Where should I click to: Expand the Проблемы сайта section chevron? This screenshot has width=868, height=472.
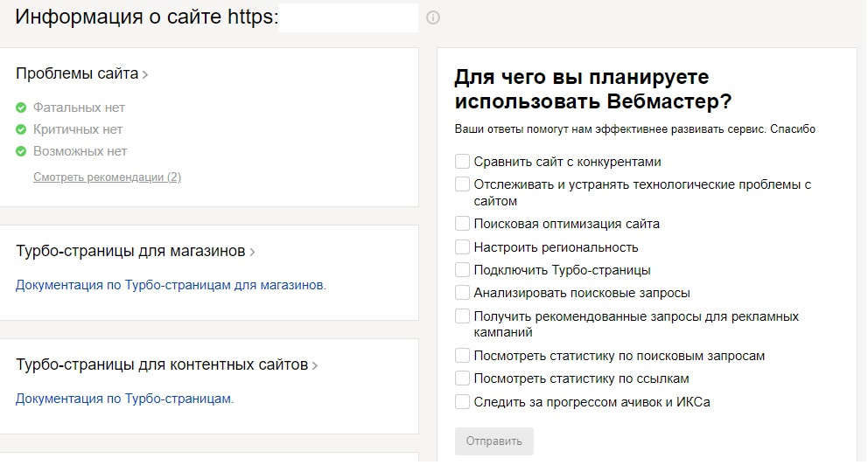(145, 75)
